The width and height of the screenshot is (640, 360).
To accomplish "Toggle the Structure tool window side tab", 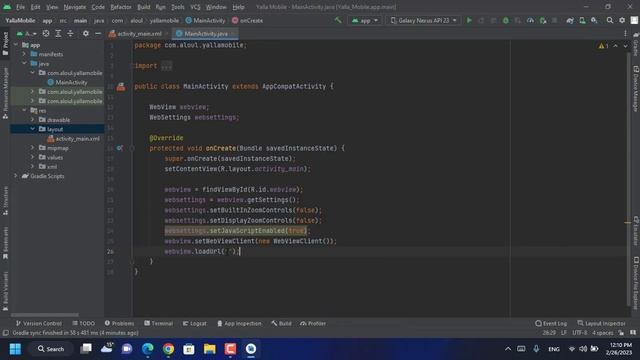I will pos(5,200).
